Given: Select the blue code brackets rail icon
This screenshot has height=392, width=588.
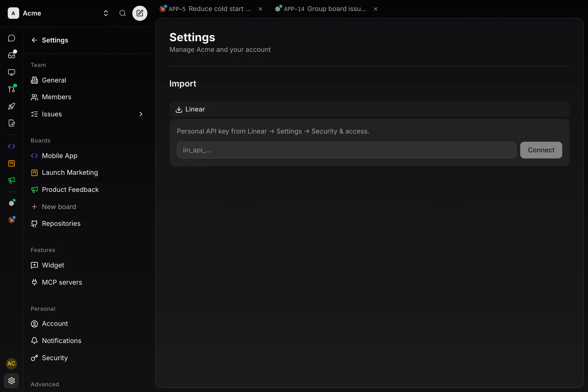Looking at the screenshot, I should (11, 146).
